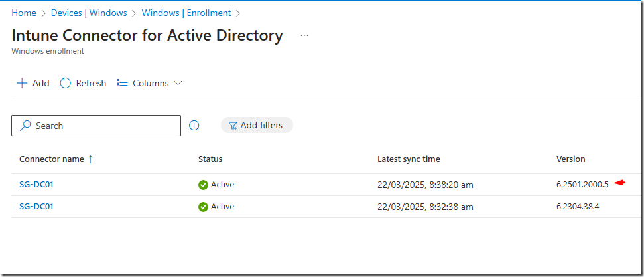
Task: Sort by the Status column header
Action: (x=210, y=159)
